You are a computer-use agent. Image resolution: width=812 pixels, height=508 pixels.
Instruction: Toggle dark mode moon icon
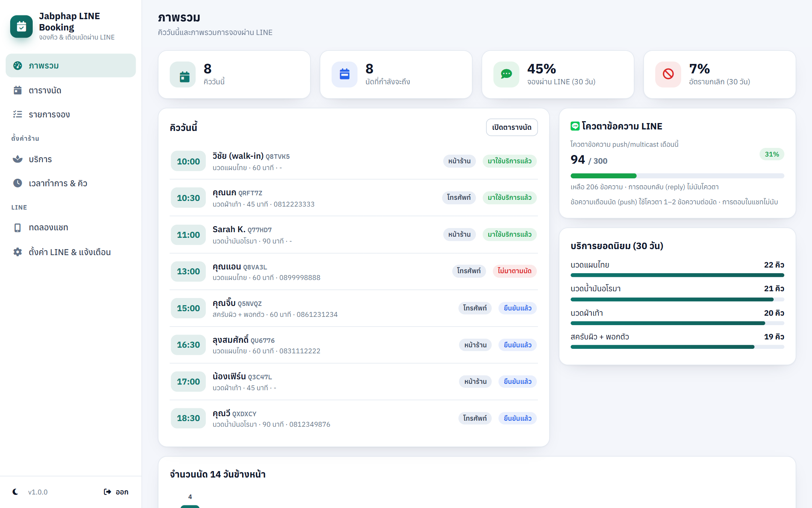[x=15, y=492]
